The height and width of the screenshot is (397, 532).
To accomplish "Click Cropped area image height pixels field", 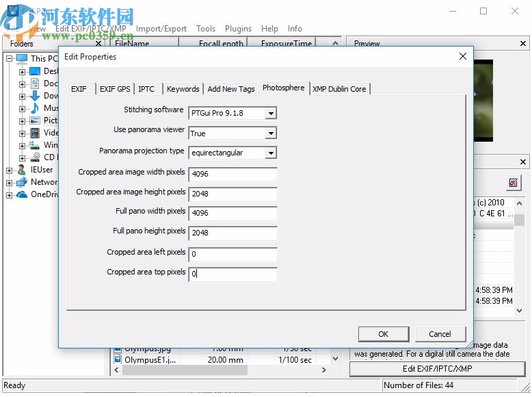I will pyautogui.click(x=232, y=194).
